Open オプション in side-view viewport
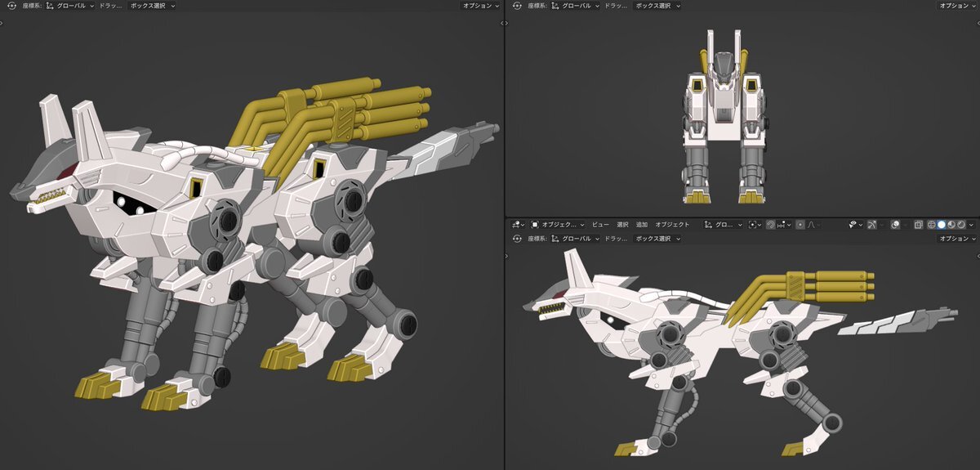Screen dimensions: 980x470 (958, 239)
